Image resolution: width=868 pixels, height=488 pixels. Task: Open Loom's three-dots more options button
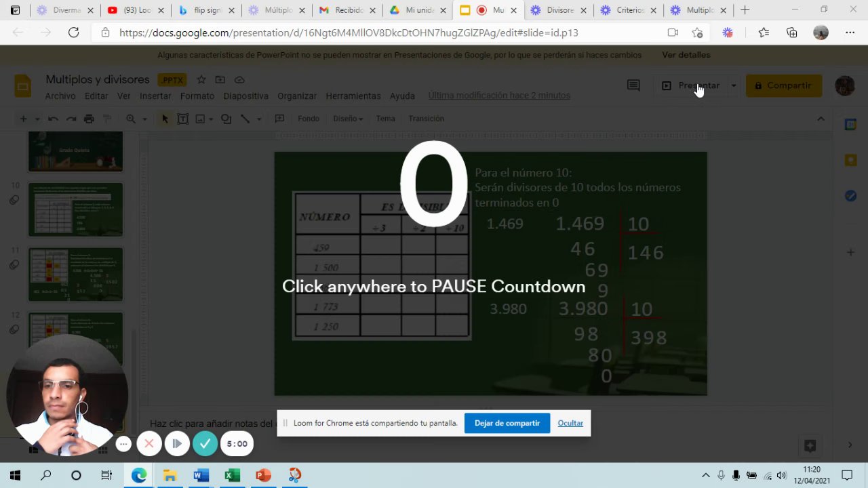[123, 444]
